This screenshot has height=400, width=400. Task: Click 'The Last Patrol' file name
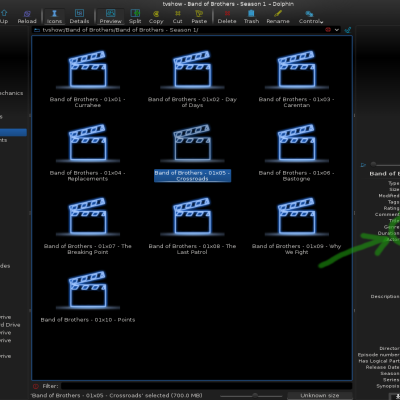[192, 249]
